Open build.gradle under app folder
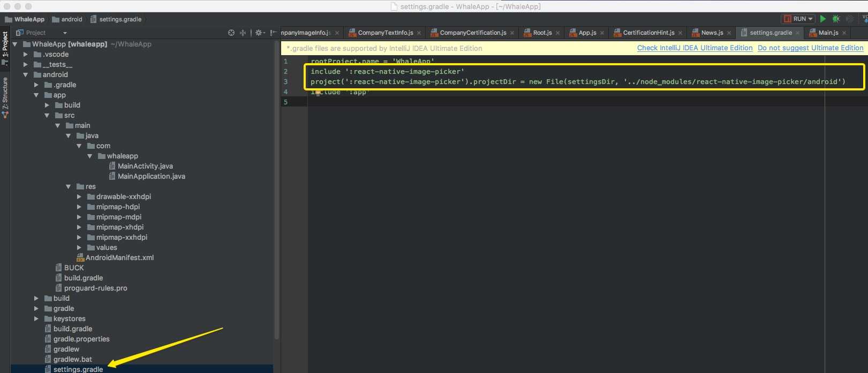This screenshot has width=868, height=373. [79, 278]
